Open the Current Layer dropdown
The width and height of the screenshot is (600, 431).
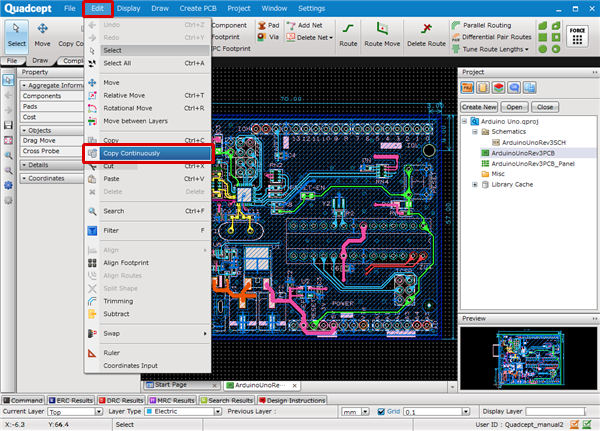point(97,411)
